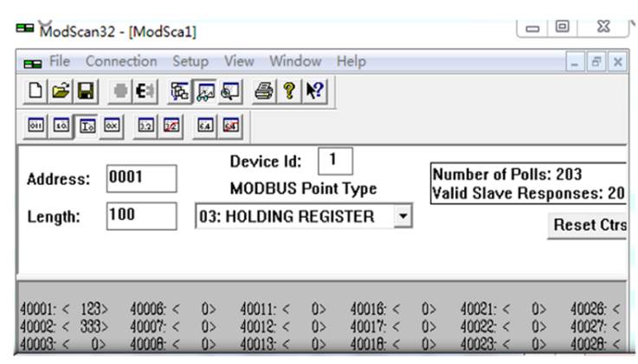
Task: Open the Connection menu
Action: pos(121,61)
